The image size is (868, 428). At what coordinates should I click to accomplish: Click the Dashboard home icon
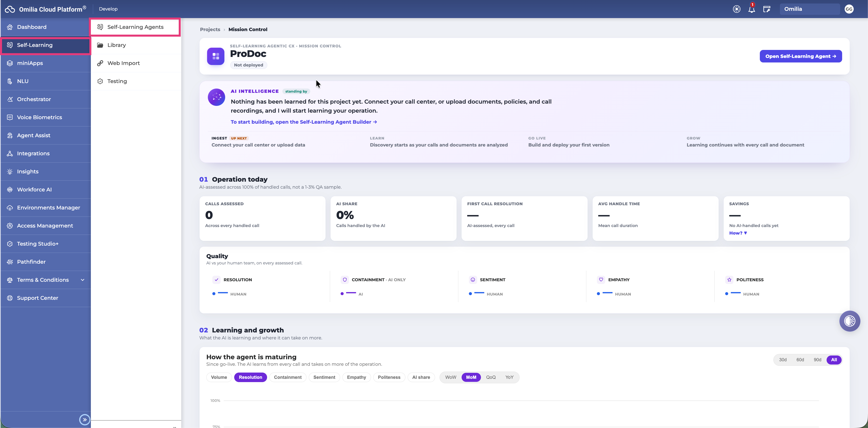tap(10, 27)
